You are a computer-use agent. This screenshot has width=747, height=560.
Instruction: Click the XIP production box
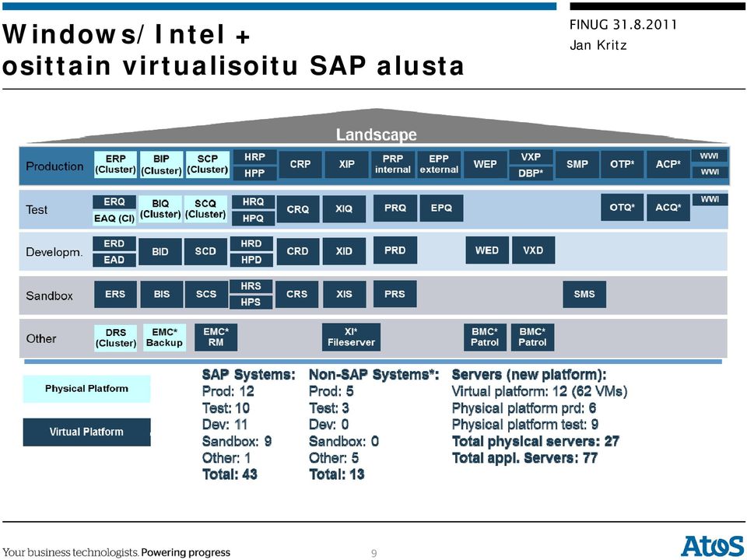pyautogui.click(x=347, y=164)
